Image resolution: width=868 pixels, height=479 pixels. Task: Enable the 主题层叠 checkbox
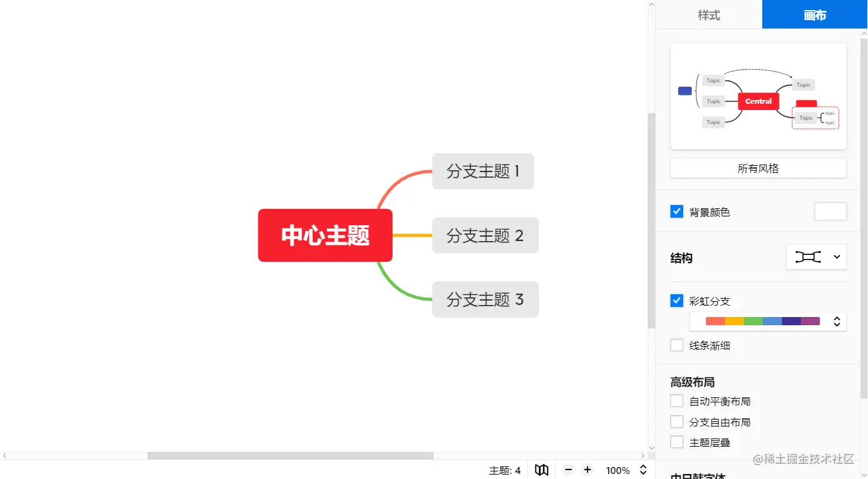click(x=677, y=442)
